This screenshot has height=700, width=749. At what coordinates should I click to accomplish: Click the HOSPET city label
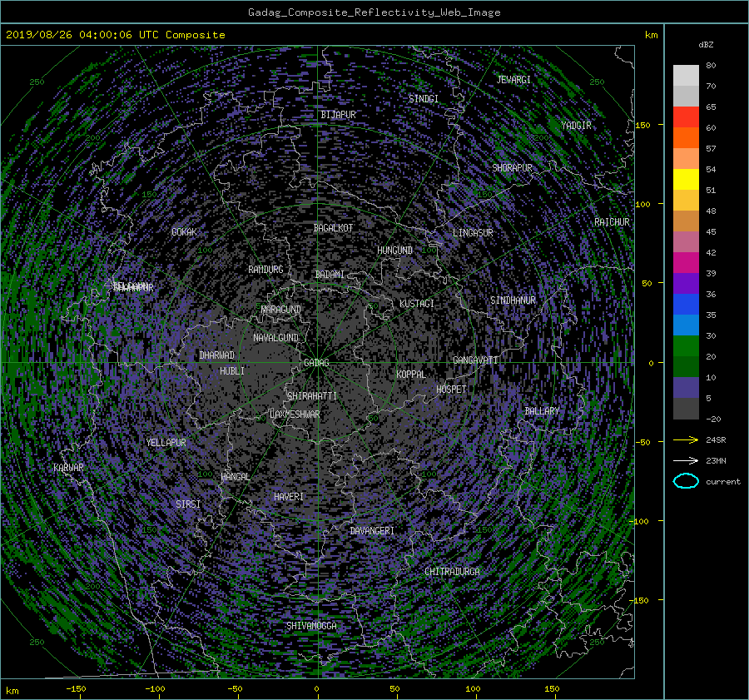pyautogui.click(x=451, y=390)
